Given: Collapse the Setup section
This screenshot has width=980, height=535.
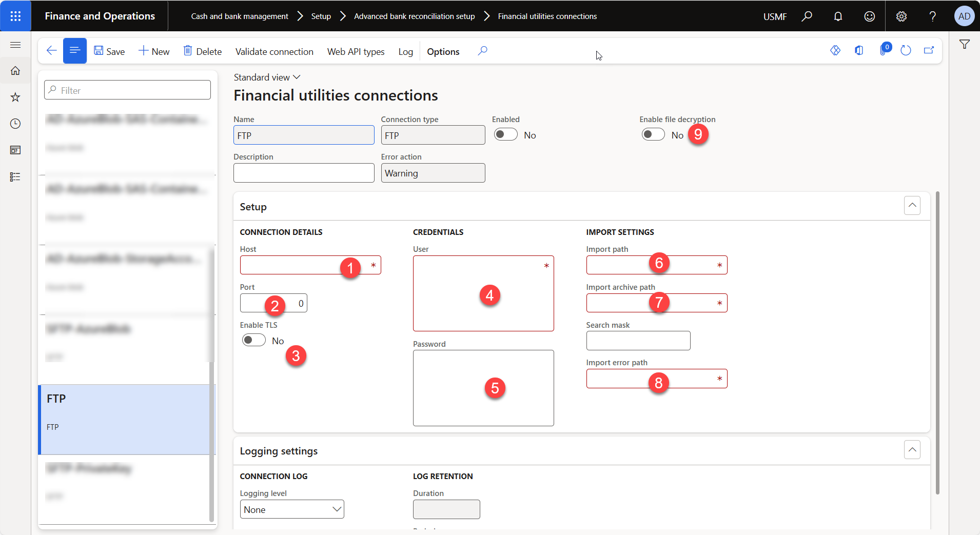Looking at the screenshot, I should (912, 206).
